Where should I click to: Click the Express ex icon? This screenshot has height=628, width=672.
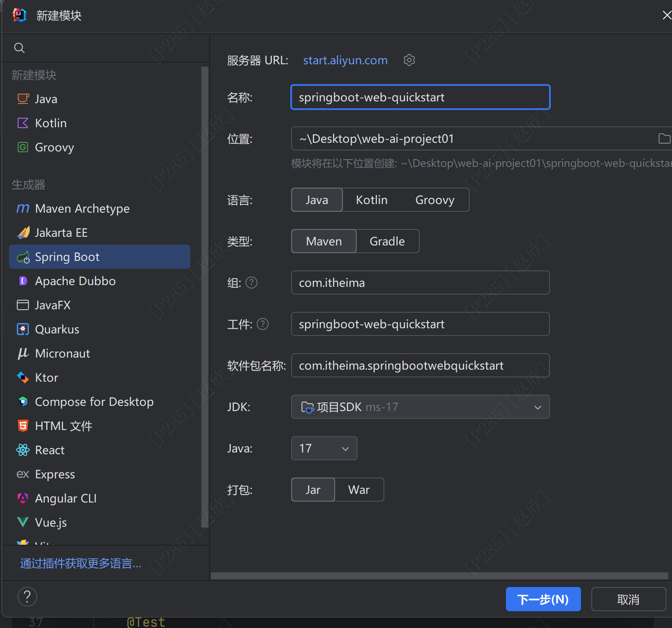point(23,474)
